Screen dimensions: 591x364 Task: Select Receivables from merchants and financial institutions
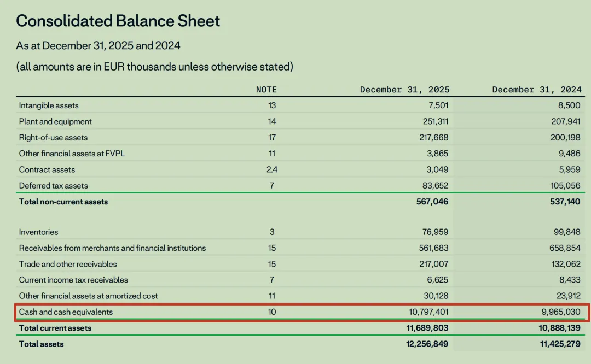[x=112, y=248]
